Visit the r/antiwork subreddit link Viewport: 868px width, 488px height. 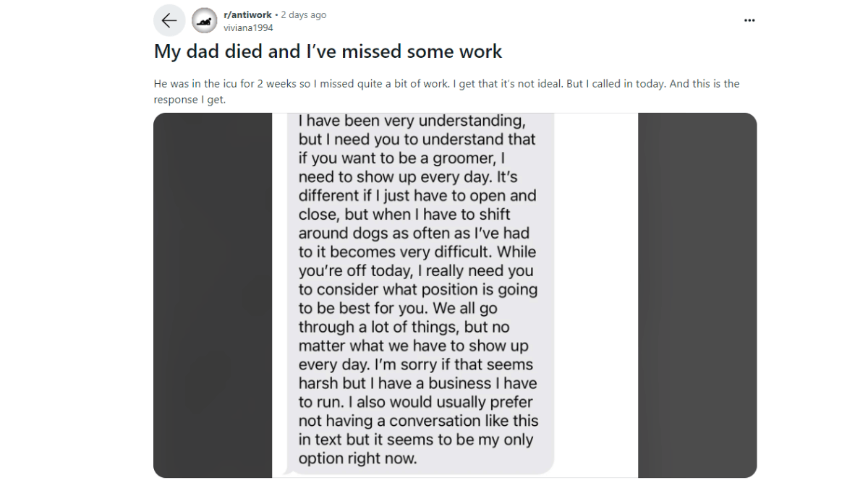(247, 14)
